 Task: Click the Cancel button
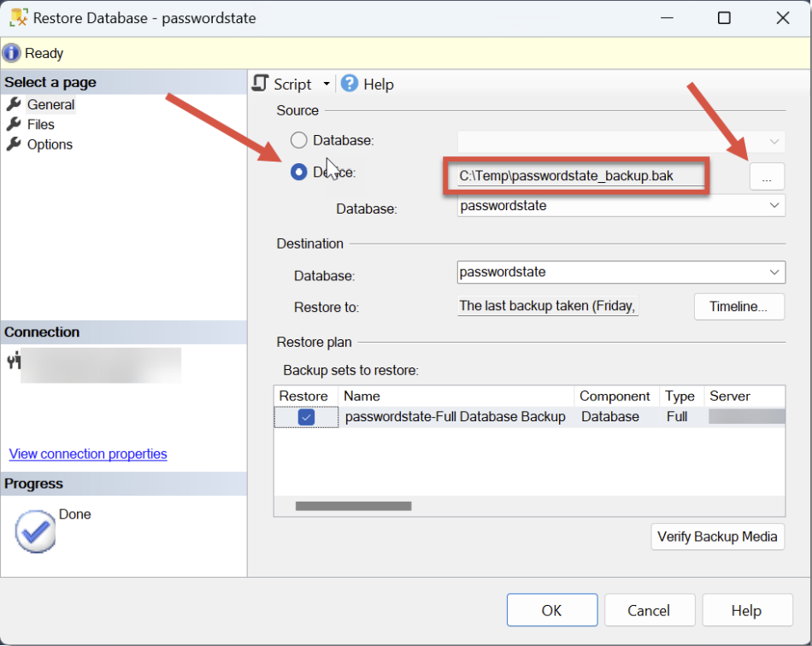coord(649,610)
